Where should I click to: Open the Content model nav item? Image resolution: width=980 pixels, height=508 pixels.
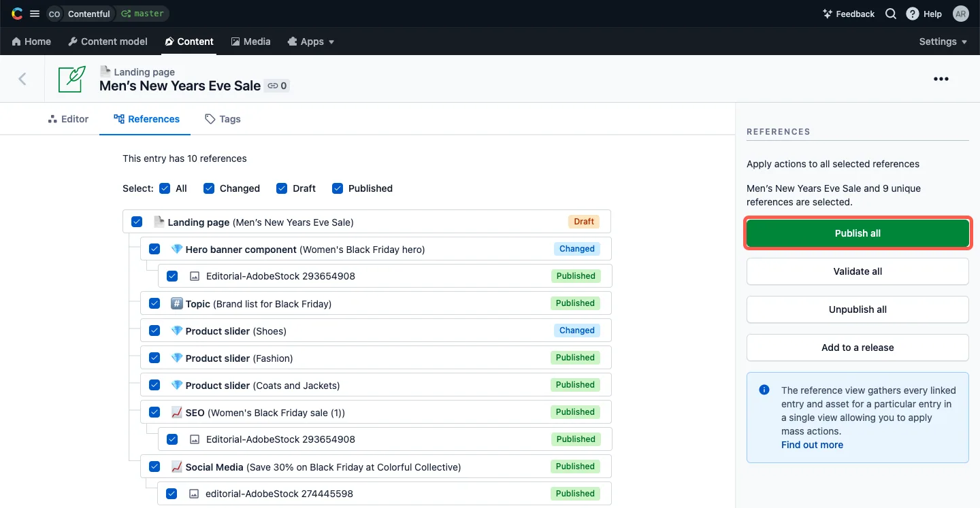[x=108, y=41]
